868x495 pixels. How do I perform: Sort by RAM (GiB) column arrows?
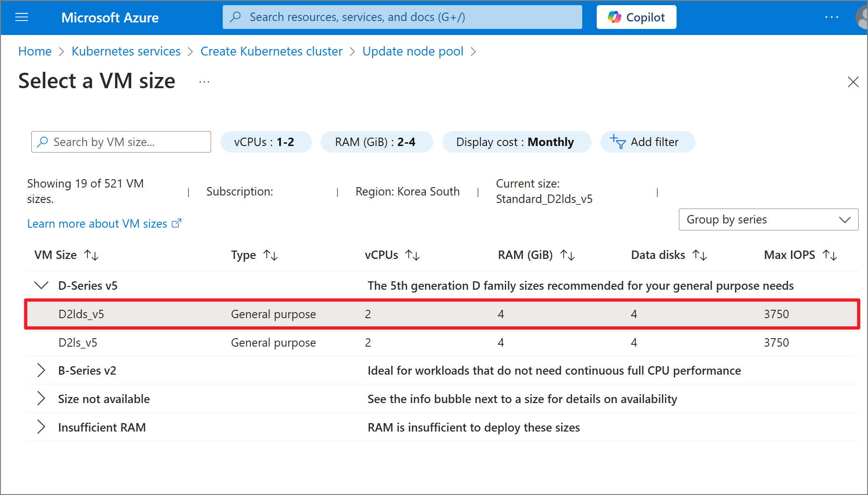(x=567, y=255)
